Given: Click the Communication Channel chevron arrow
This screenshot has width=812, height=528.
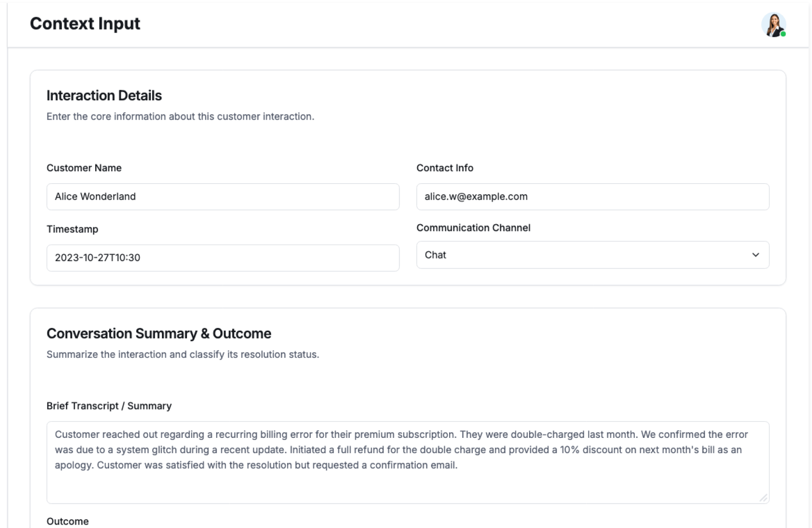Looking at the screenshot, I should click(x=755, y=255).
